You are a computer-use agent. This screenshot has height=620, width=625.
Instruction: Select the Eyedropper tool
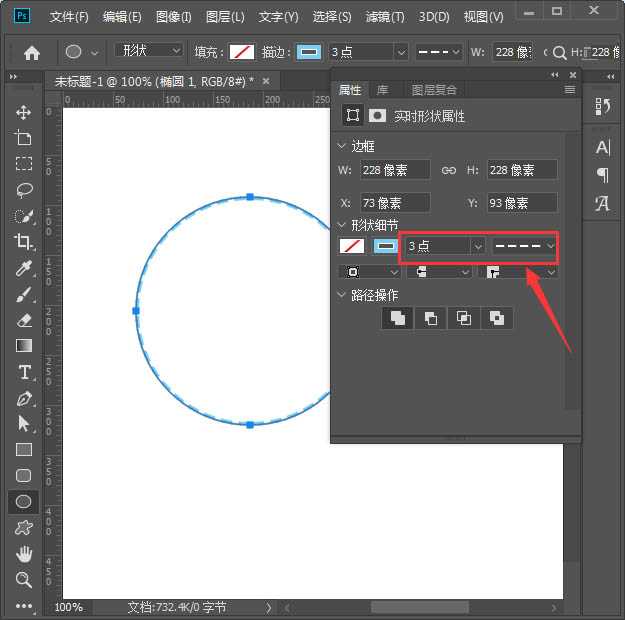tap(24, 268)
